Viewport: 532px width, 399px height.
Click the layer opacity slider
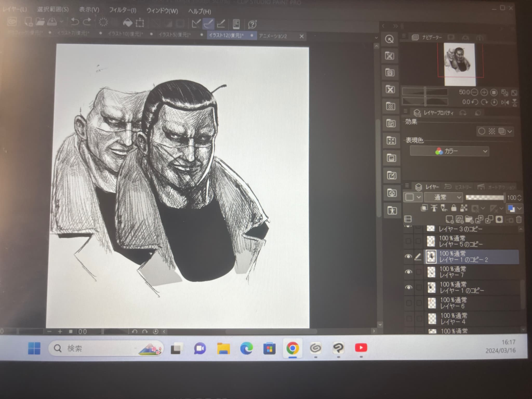485,198
